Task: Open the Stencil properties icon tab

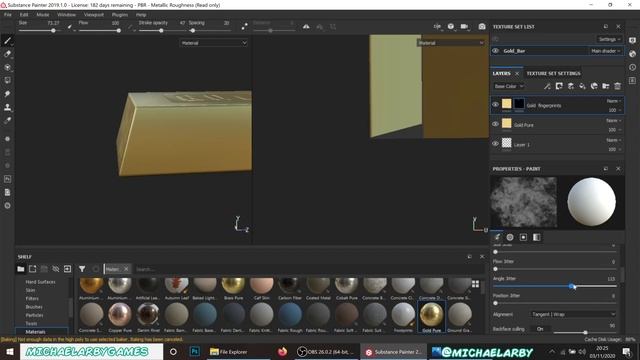Action: (x=523, y=237)
